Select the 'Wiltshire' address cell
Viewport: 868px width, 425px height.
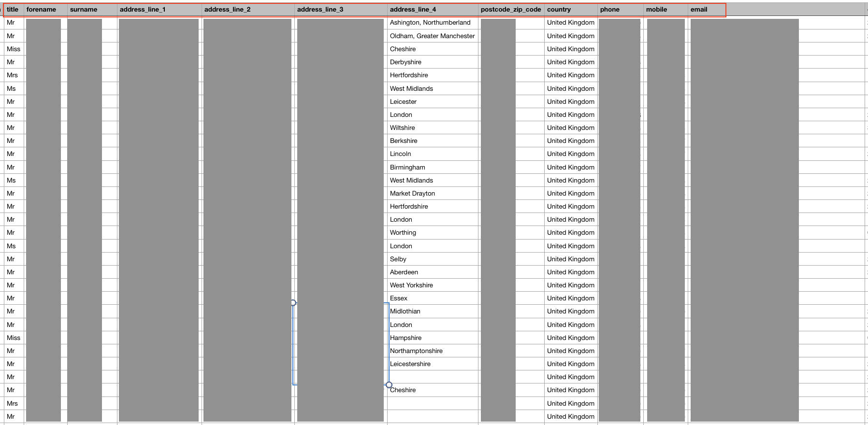click(433, 127)
